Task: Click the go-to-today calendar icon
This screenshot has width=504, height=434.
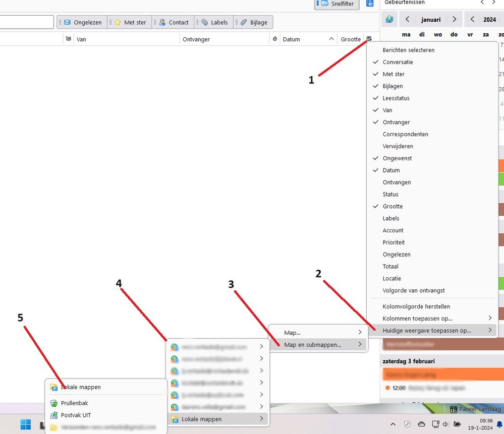Action: (x=389, y=20)
